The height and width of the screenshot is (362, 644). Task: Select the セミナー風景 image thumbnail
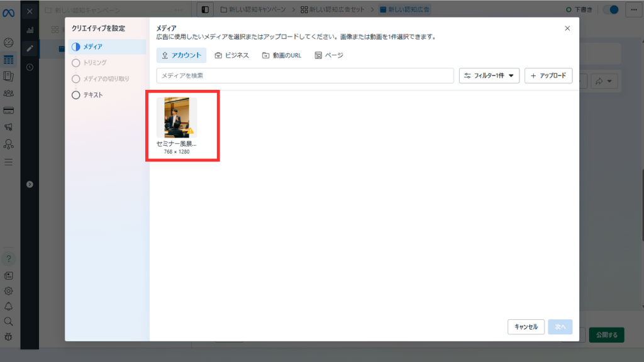(x=177, y=118)
